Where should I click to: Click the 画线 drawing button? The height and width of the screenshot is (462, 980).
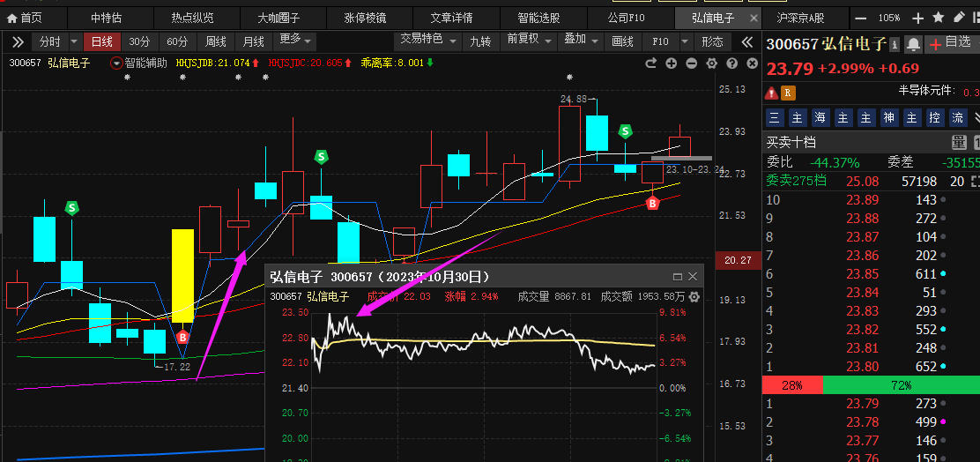(622, 42)
